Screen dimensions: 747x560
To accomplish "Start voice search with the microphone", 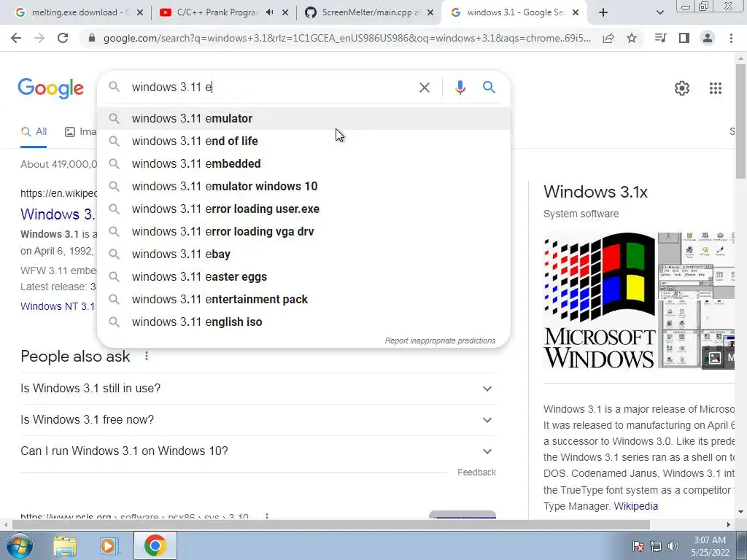I will click(460, 87).
